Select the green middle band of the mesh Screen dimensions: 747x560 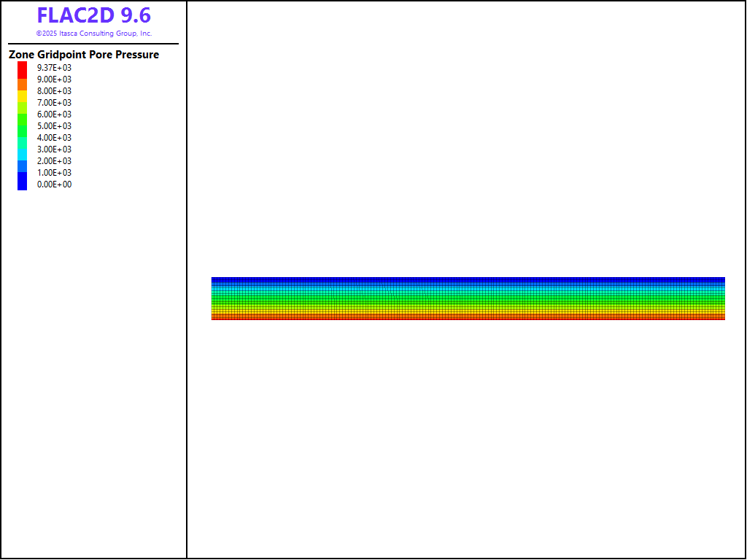(468, 298)
